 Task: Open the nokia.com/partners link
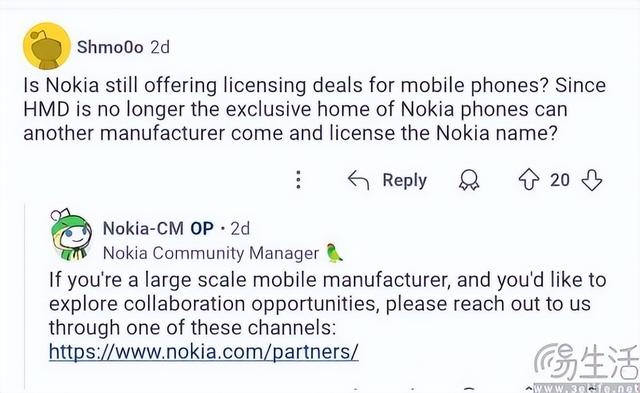coord(204,351)
